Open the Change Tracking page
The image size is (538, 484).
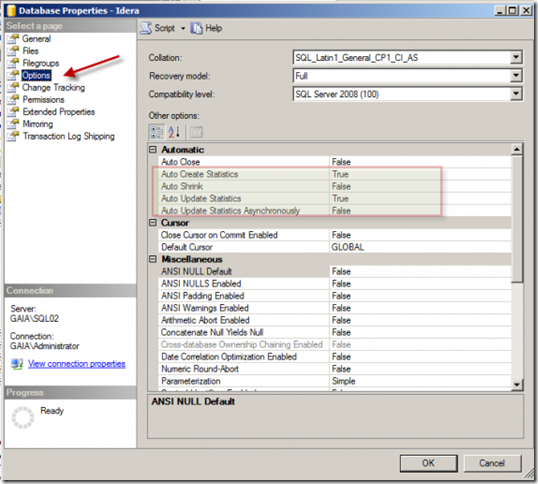tap(54, 87)
